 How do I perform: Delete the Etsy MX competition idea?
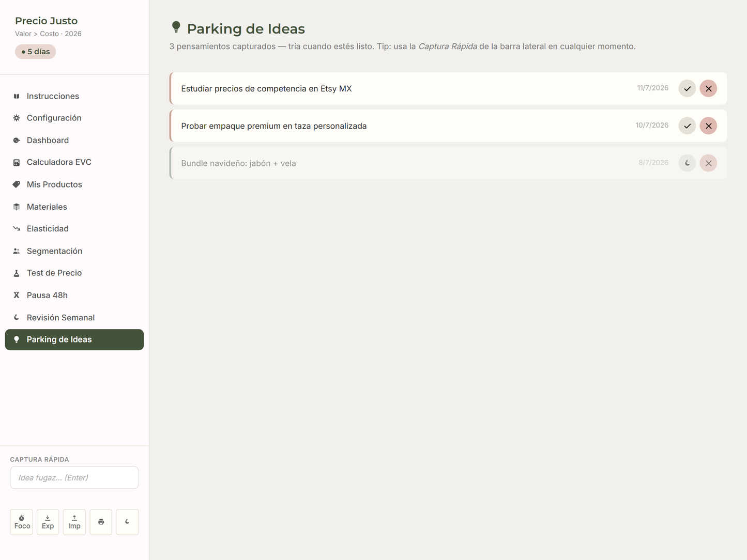click(708, 89)
